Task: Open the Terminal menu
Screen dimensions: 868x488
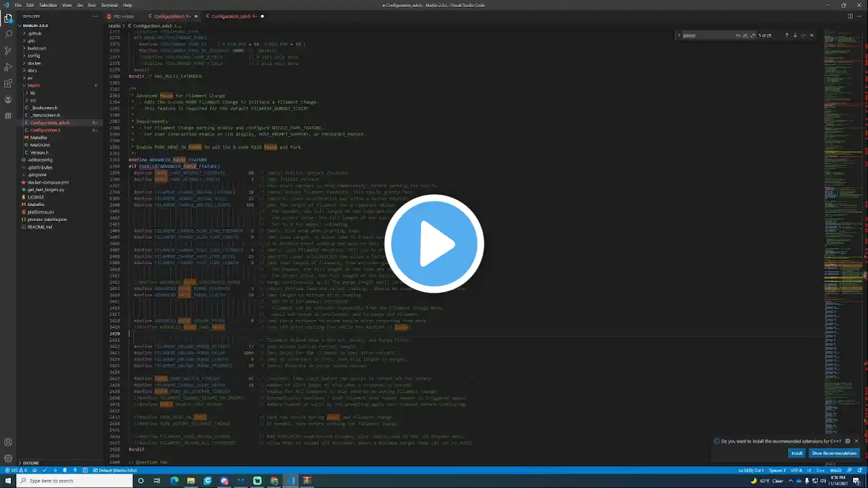Action: click(109, 5)
